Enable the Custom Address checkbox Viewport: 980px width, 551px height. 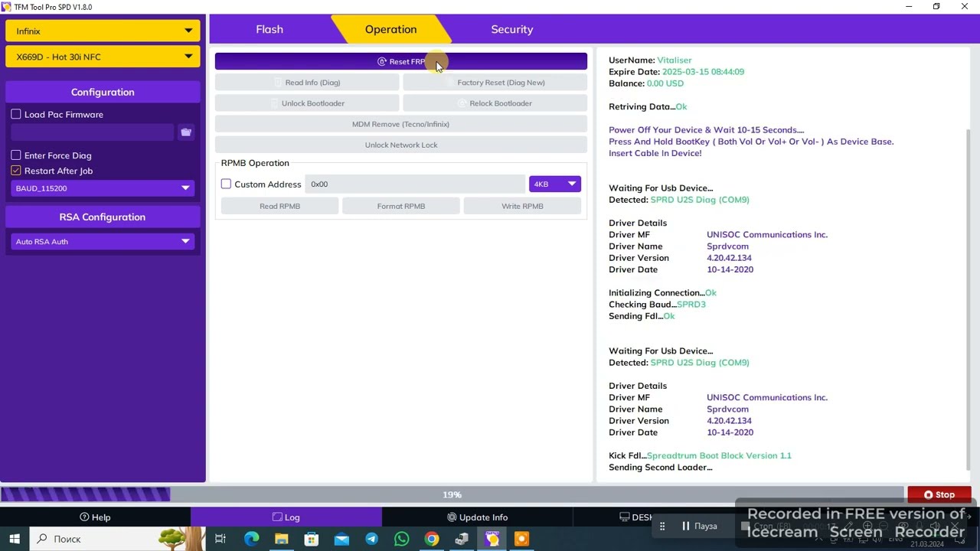pos(226,184)
